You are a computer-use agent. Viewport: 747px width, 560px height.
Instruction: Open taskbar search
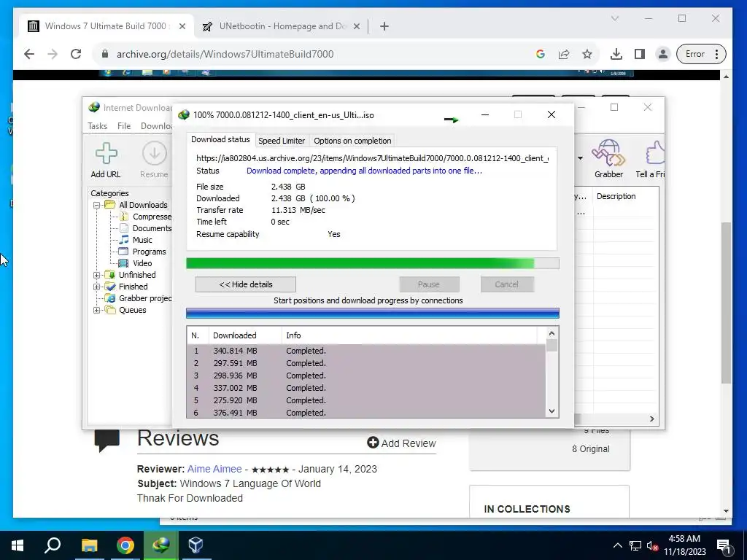click(53, 545)
